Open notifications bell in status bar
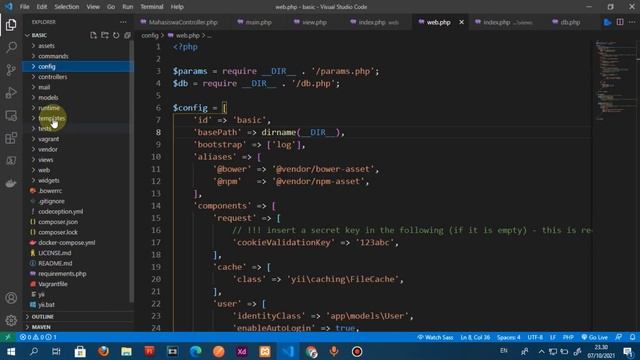Image resolution: width=640 pixels, height=360 pixels. click(x=632, y=337)
